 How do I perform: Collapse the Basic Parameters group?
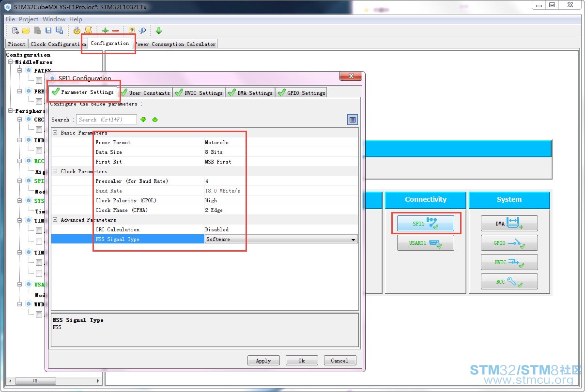[55, 133]
